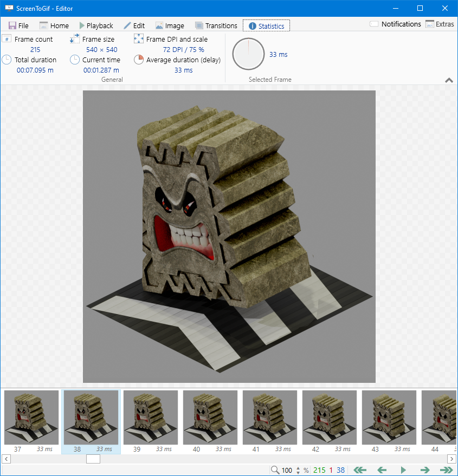
Task: Click the selected frame delay dial
Action: 248,54
